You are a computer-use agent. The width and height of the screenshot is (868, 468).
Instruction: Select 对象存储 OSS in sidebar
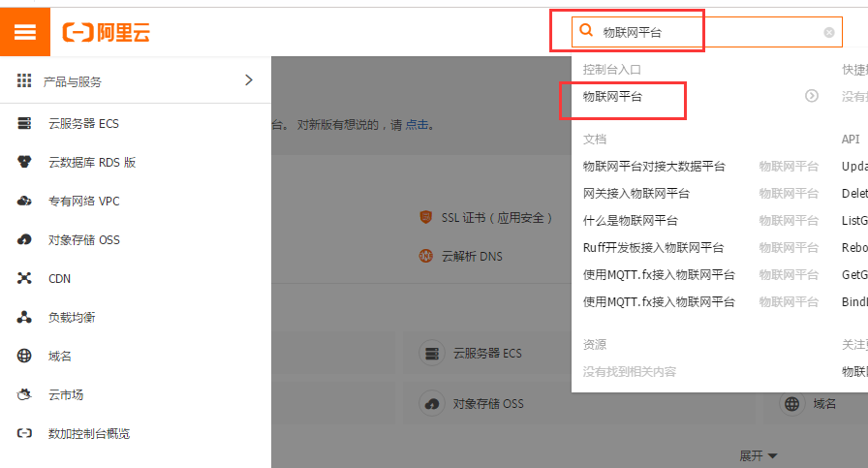84,240
